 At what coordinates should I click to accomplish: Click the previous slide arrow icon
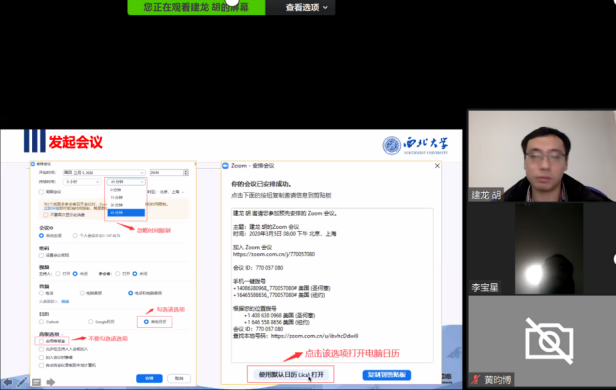click(7, 382)
